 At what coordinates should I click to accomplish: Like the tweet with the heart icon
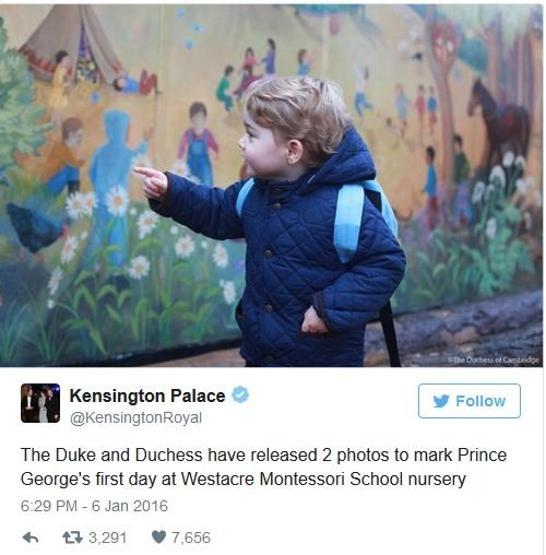[x=159, y=537]
